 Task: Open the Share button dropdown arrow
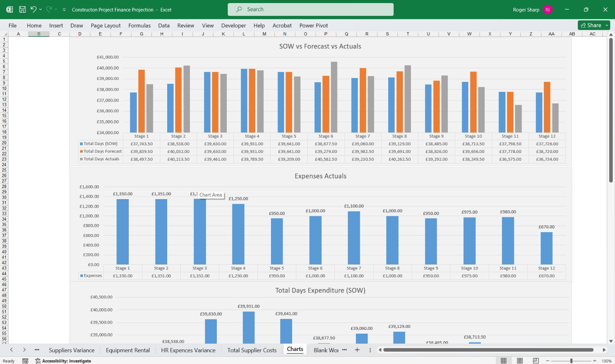click(607, 25)
